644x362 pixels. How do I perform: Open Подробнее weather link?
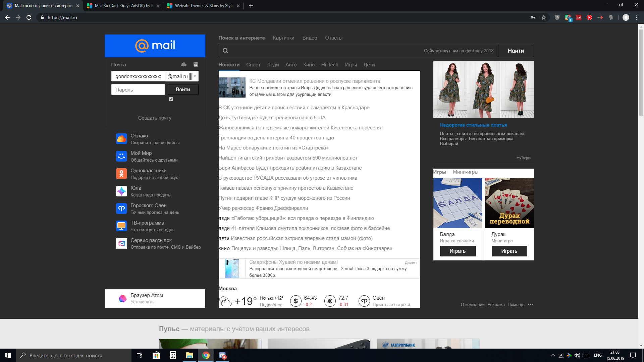click(x=271, y=305)
